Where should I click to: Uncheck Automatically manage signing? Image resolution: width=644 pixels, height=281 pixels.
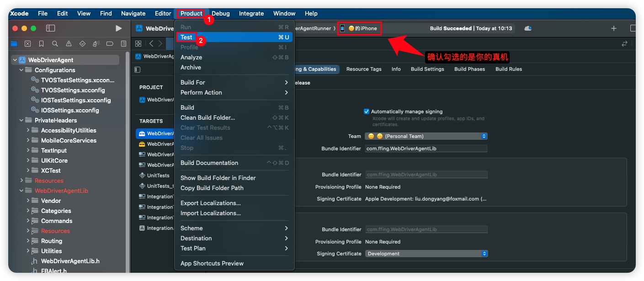pyautogui.click(x=367, y=111)
